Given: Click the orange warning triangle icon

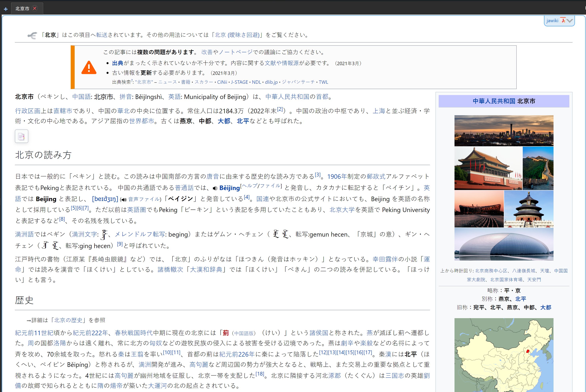Looking at the screenshot, I should [x=89, y=68].
